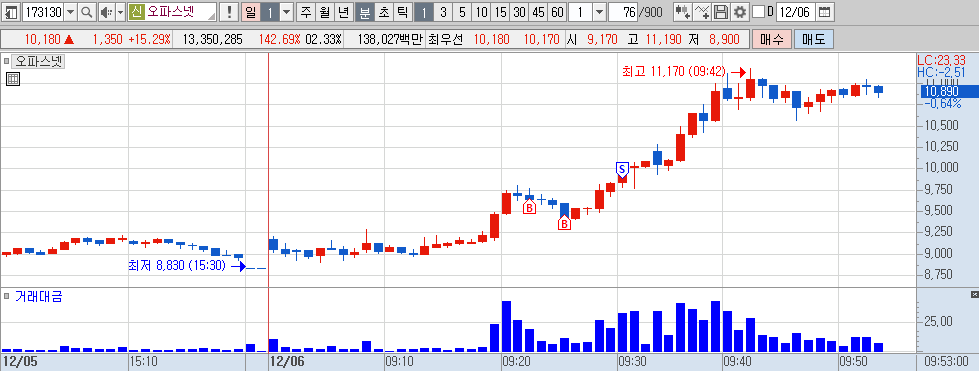Toggle the D checkbox beside the date
979x371 pixels.
click(758, 12)
